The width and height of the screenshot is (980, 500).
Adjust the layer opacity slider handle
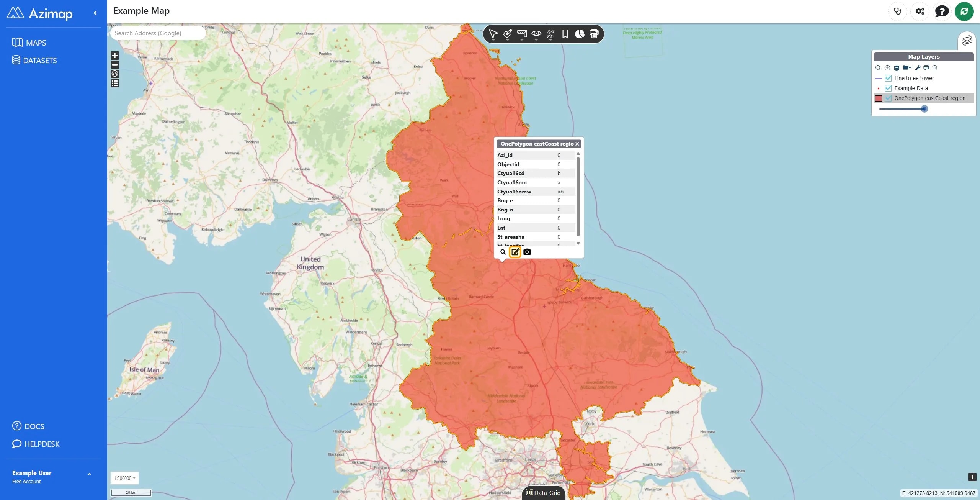pyautogui.click(x=924, y=109)
